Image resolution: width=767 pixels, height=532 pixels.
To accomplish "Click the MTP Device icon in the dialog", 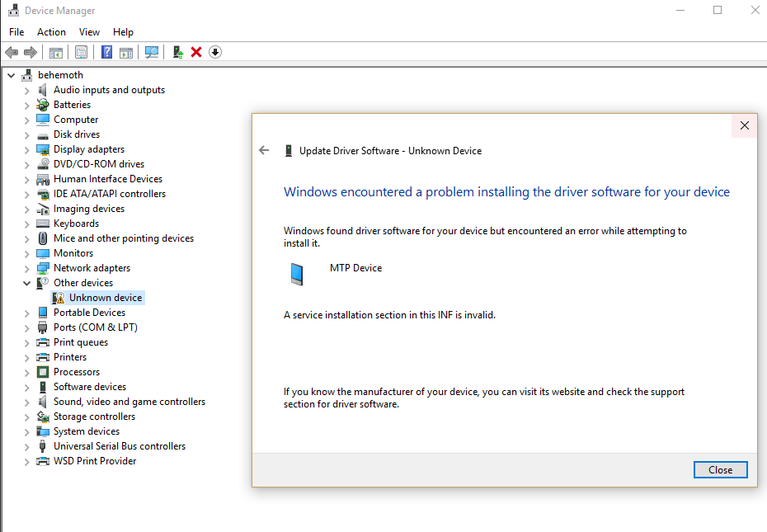I will point(297,274).
